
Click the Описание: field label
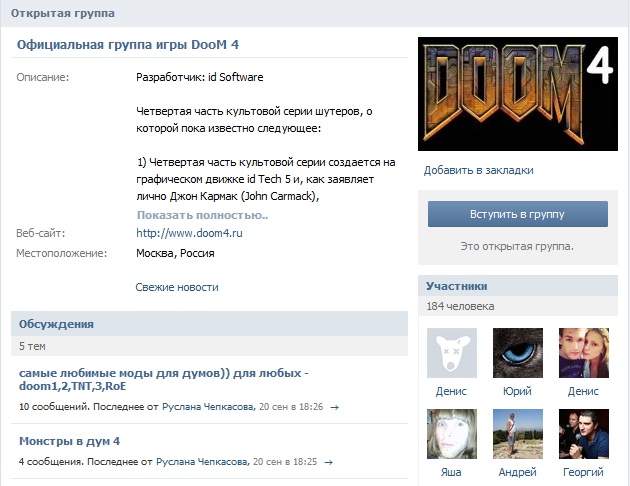coord(43,77)
